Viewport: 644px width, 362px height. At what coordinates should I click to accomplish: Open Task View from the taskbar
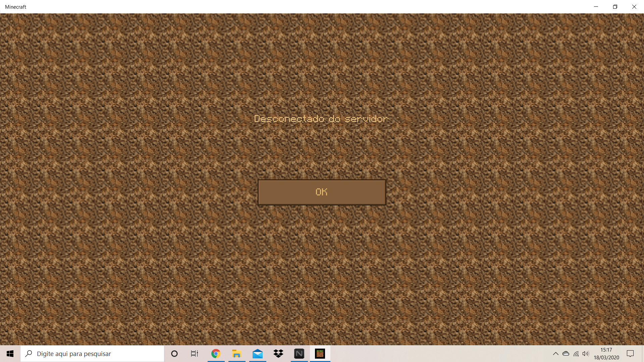click(195, 354)
